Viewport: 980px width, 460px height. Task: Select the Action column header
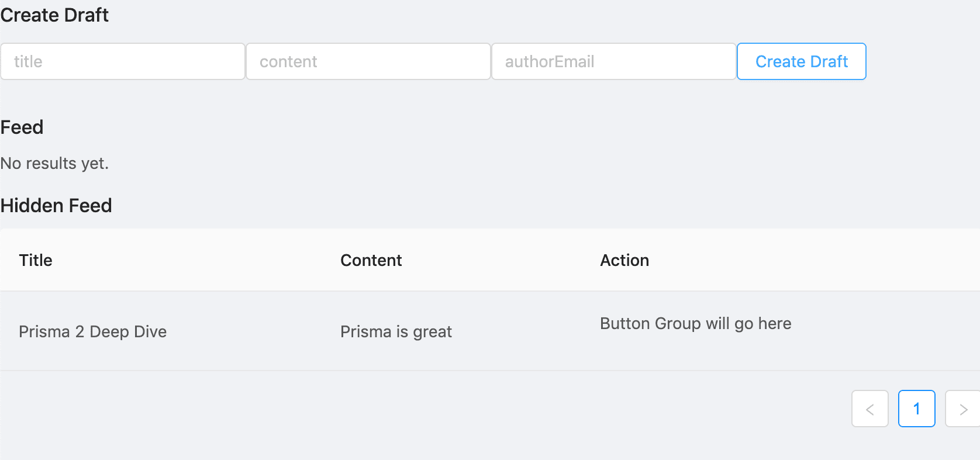click(x=624, y=260)
